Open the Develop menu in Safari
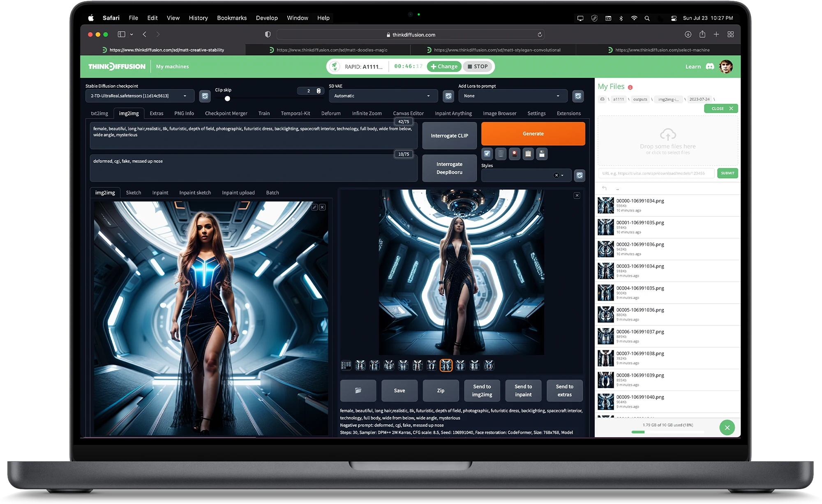Screen dimensions: 822x504 [x=267, y=18]
